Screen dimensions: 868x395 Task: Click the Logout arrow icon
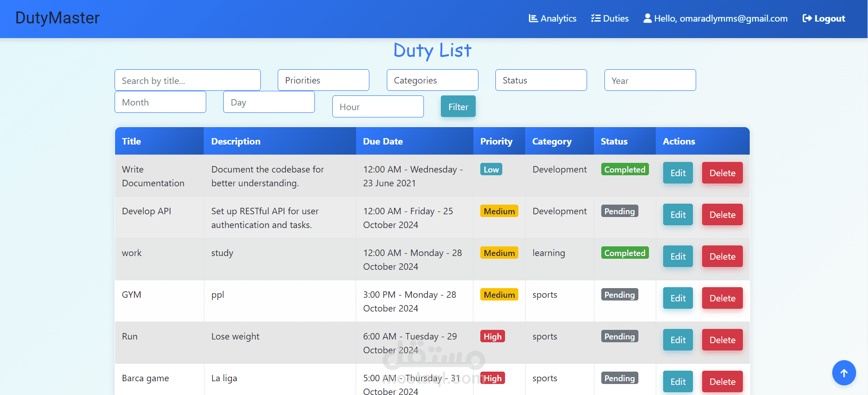click(807, 18)
